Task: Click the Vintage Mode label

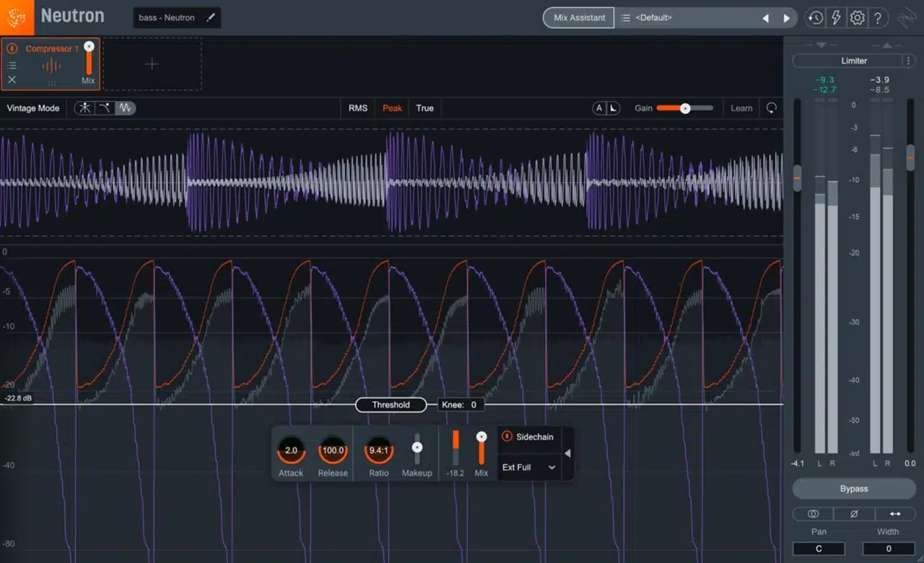Action: tap(33, 108)
